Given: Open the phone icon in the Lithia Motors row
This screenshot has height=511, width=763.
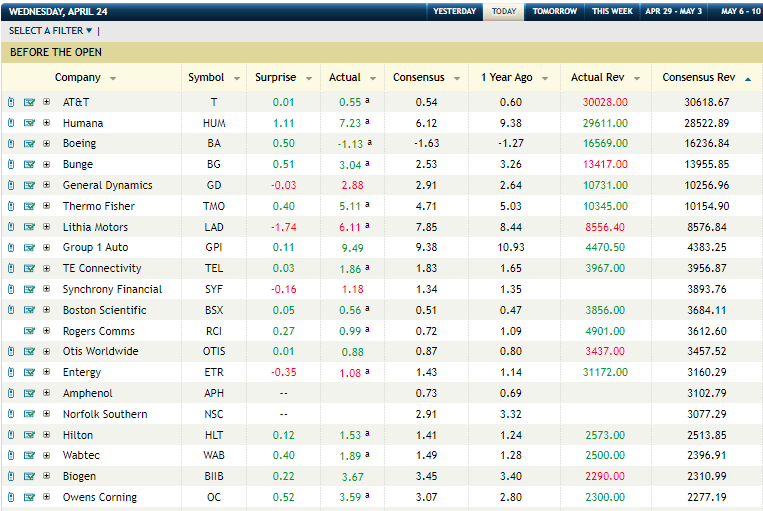Looking at the screenshot, I should point(11,227).
